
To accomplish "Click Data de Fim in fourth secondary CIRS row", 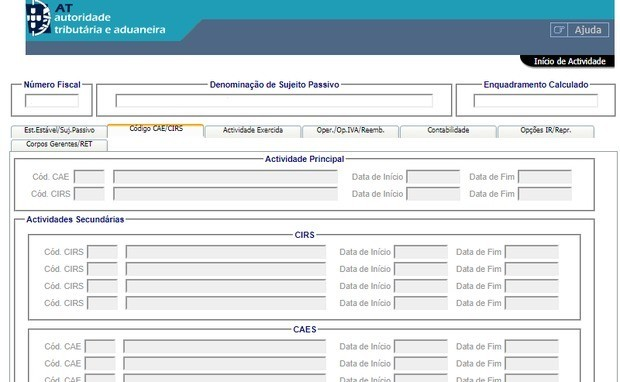I will click(x=532, y=303).
